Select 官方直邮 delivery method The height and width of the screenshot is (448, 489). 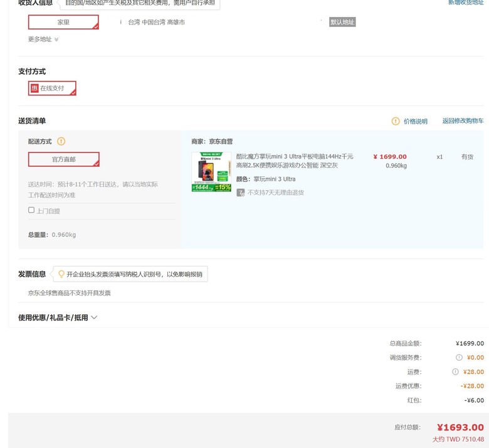click(63, 159)
